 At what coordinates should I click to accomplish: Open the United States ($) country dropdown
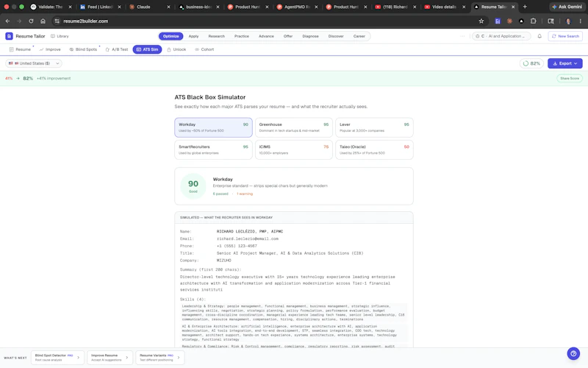point(34,63)
